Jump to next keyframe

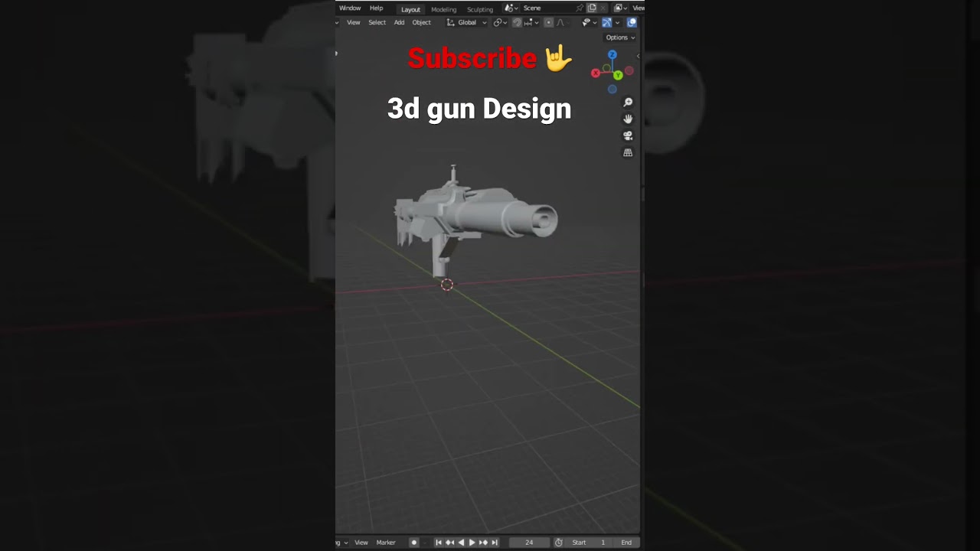(483, 543)
